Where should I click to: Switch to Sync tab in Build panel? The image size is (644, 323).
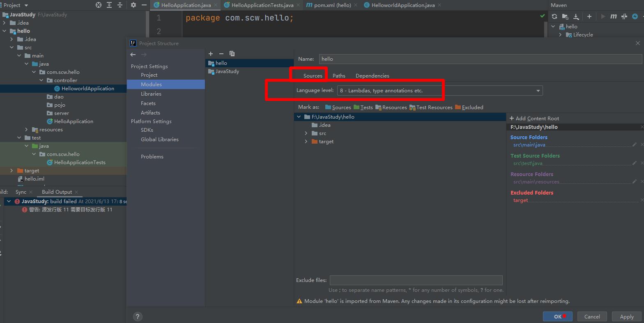[x=21, y=192]
